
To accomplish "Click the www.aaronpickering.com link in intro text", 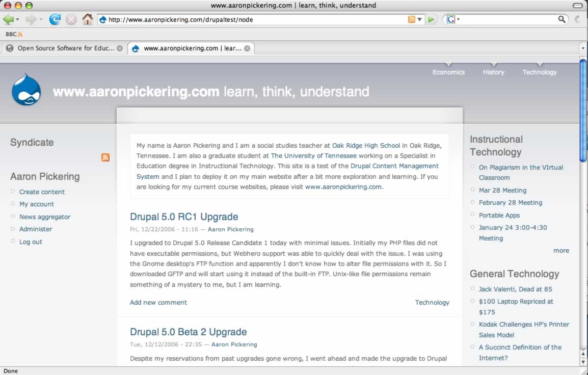I will click(343, 187).
